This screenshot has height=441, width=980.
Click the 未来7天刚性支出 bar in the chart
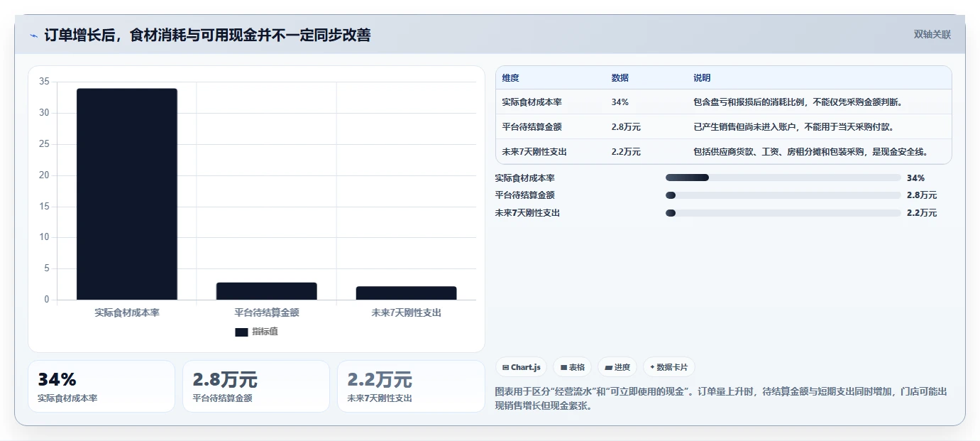point(406,293)
